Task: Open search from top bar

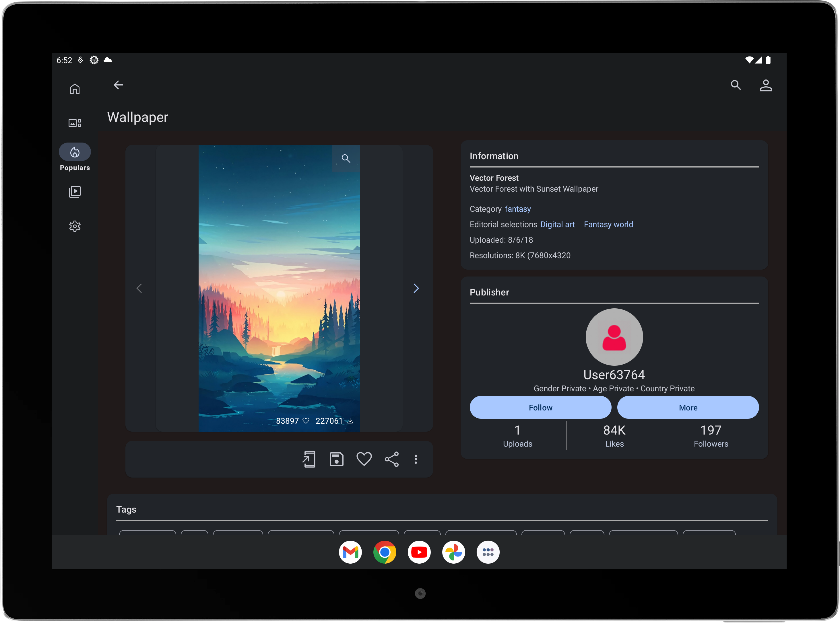Action: 736,85
